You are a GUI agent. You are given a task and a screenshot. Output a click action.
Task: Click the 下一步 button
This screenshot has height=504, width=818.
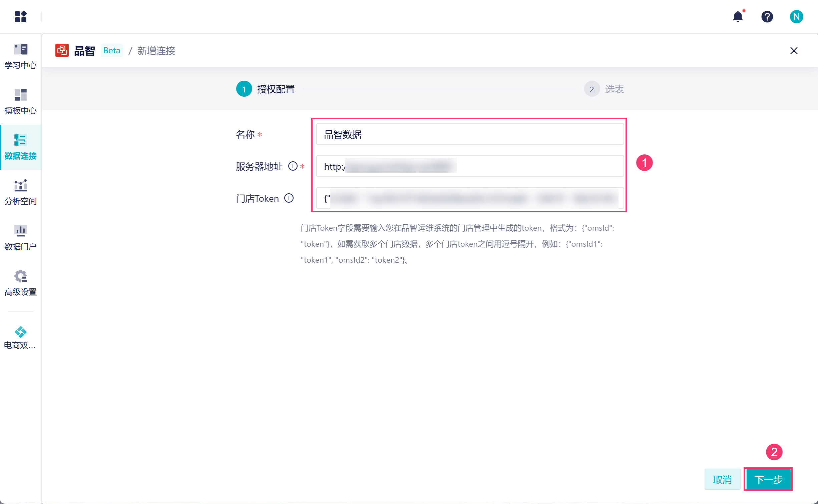pyautogui.click(x=768, y=480)
